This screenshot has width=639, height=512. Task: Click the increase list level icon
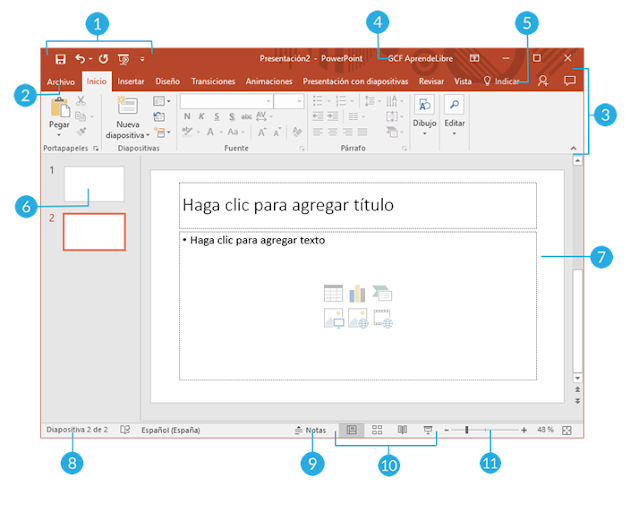tap(333, 117)
